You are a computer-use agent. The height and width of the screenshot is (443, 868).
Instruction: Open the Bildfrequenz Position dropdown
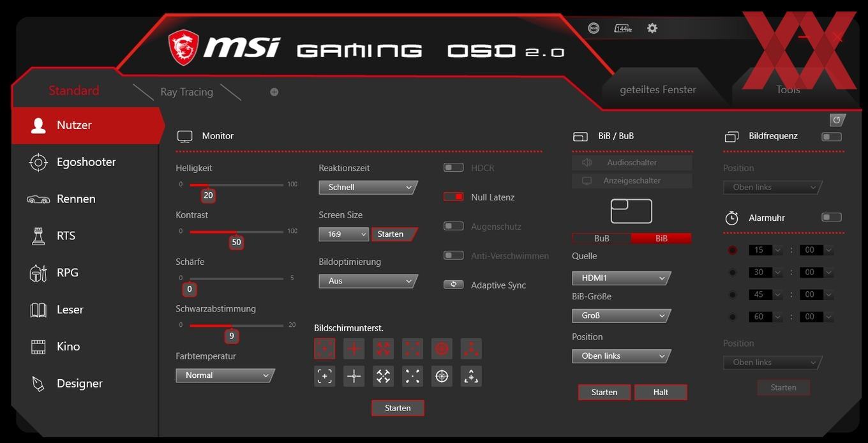tap(773, 187)
